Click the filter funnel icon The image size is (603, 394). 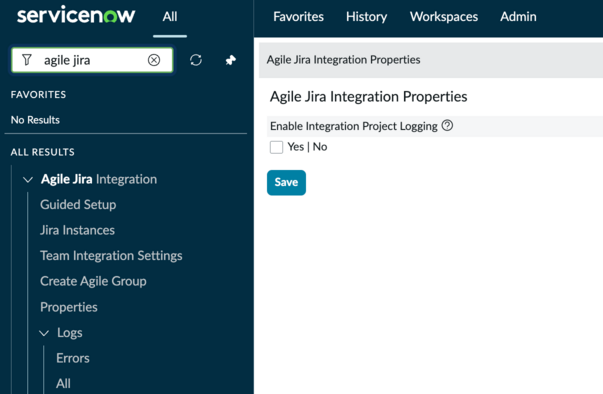point(27,60)
